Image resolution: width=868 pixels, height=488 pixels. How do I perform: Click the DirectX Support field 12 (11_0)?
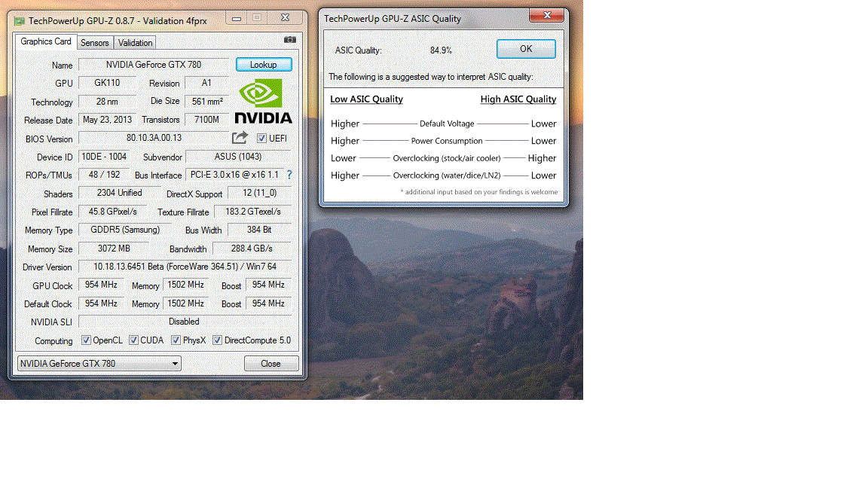(x=260, y=193)
